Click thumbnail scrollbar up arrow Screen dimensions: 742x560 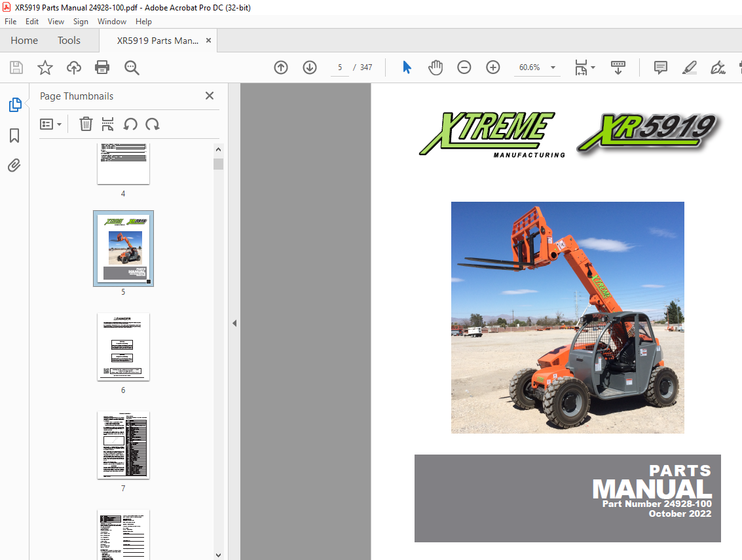tap(218, 149)
